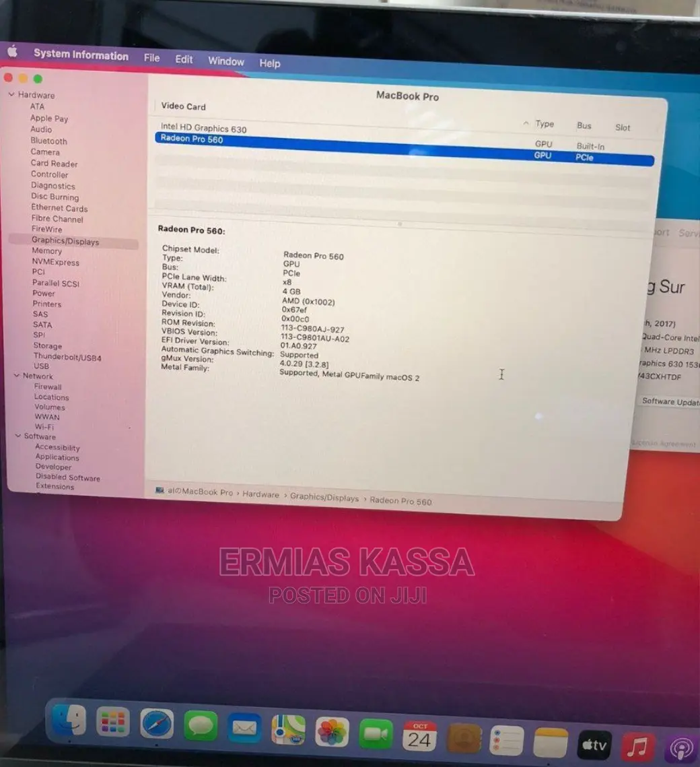700x767 pixels.
Task: Collapse the Network section
Action: point(17,376)
